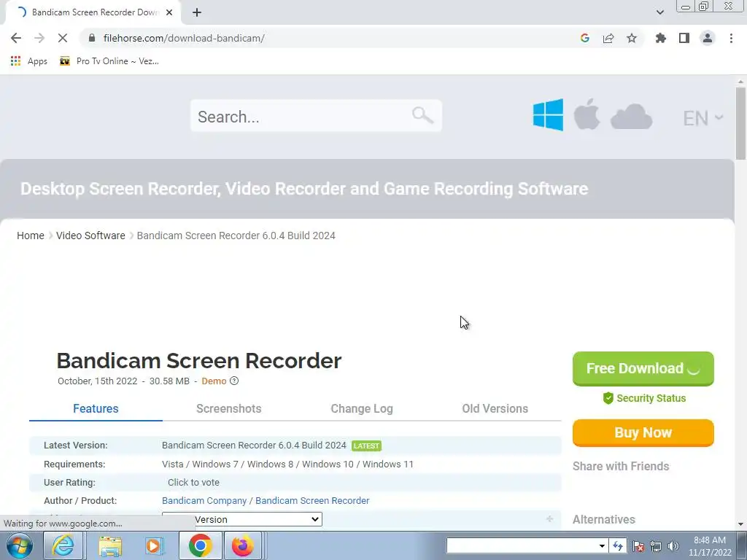Click the page vertical scrollbar thumb
The image size is (747, 560).
740,122
